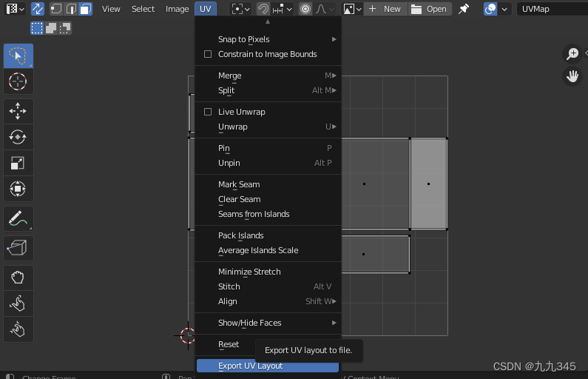Create a New image
Image resolution: width=588 pixels, height=379 pixels.
[x=385, y=9]
